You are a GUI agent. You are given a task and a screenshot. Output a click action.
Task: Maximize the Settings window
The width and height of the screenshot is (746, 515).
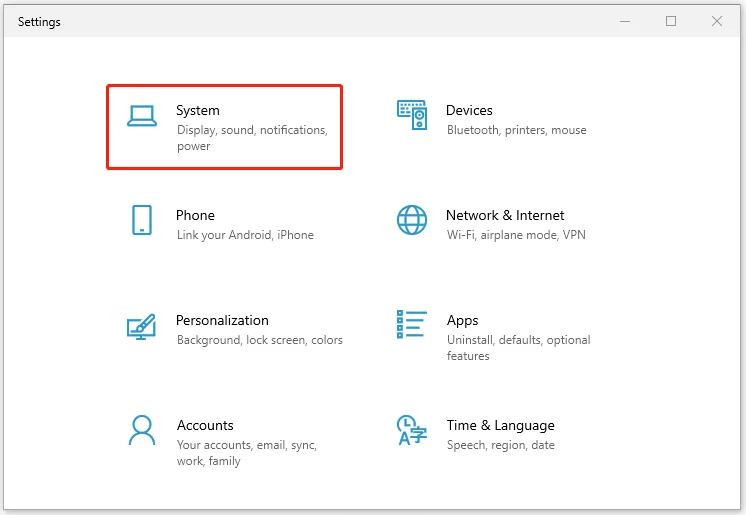point(671,21)
